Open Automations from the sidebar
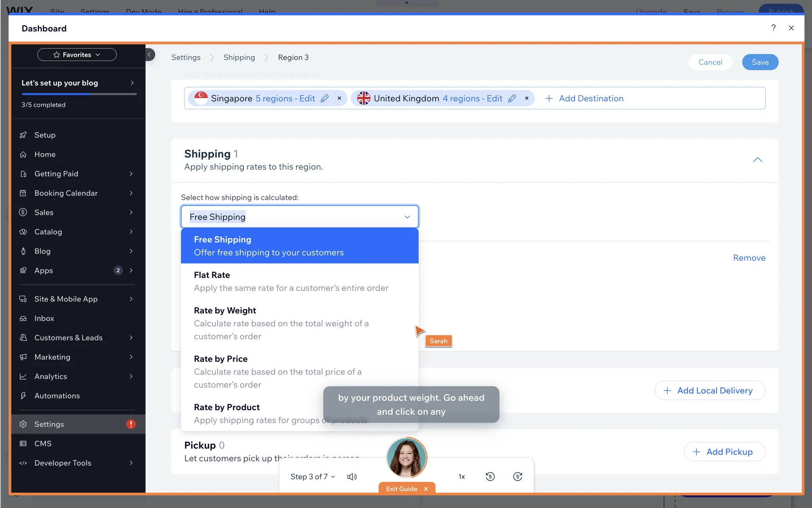The width and height of the screenshot is (812, 508). click(57, 396)
